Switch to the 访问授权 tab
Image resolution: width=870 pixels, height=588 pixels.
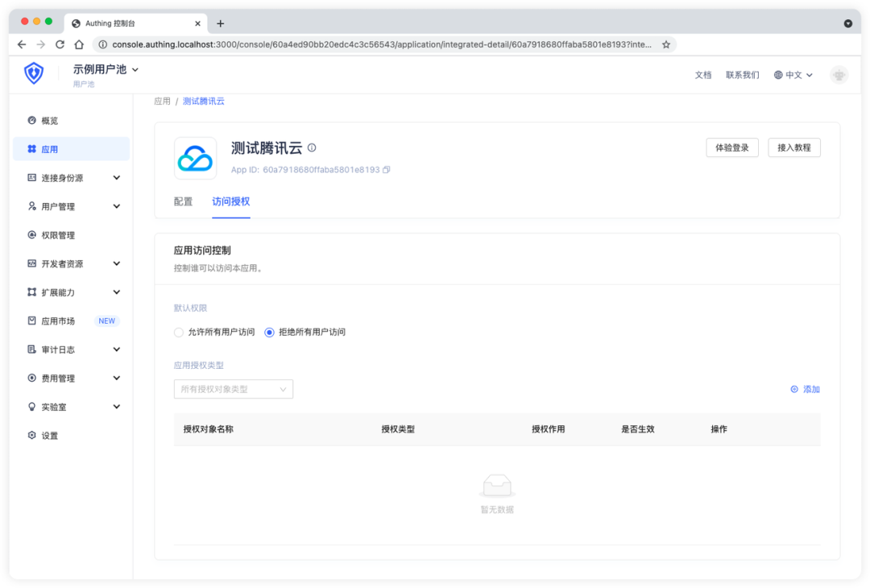(x=231, y=202)
